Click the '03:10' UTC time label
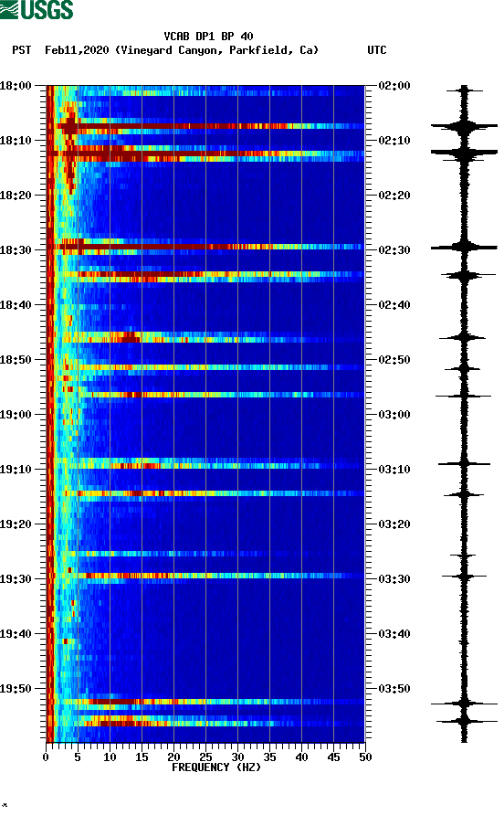The height and width of the screenshot is (815, 504). (394, 470)
